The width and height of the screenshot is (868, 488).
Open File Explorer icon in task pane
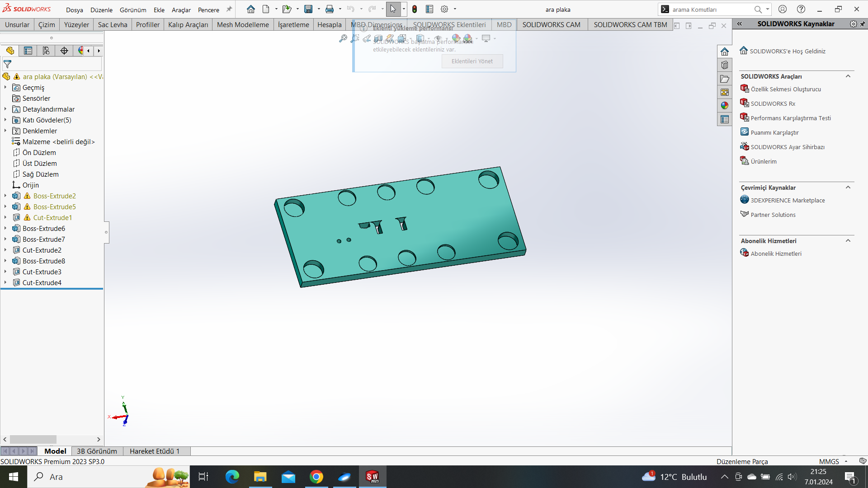point(725,79)
